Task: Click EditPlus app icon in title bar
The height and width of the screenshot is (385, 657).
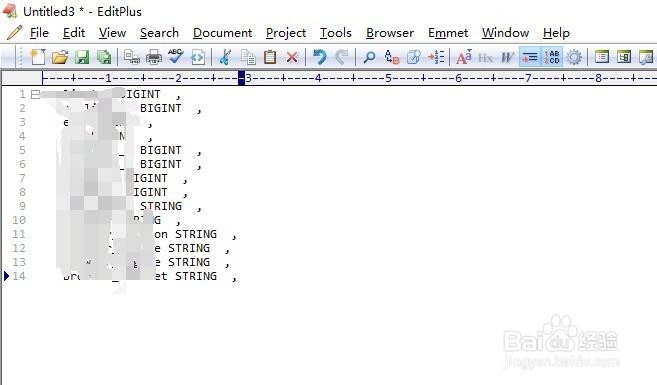Action: pyautogui.click(x=10, y=11)
